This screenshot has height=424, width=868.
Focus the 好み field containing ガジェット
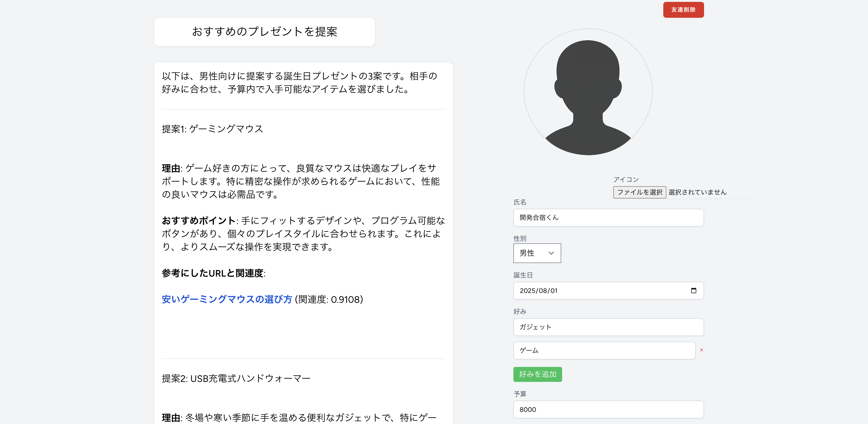[x=608, y=327]
